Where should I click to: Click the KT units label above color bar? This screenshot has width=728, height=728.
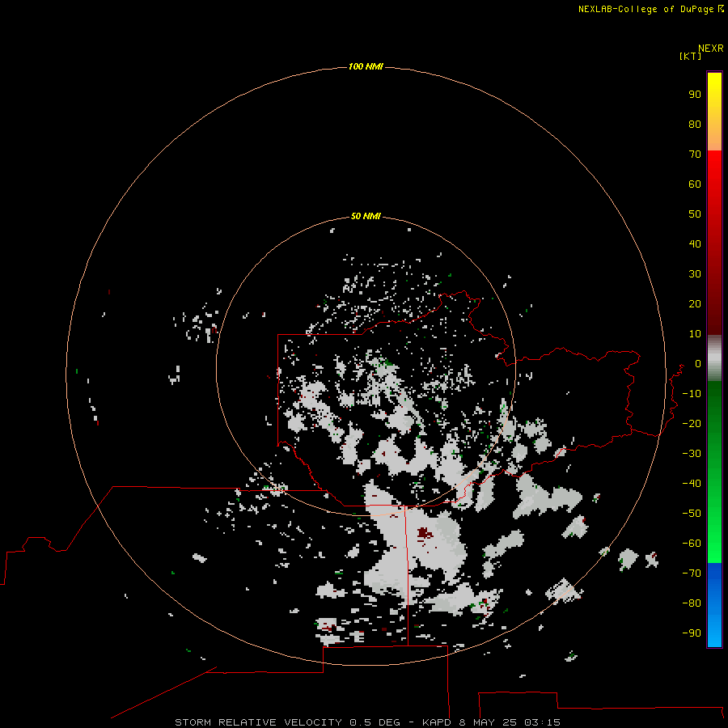pos(691,56)
